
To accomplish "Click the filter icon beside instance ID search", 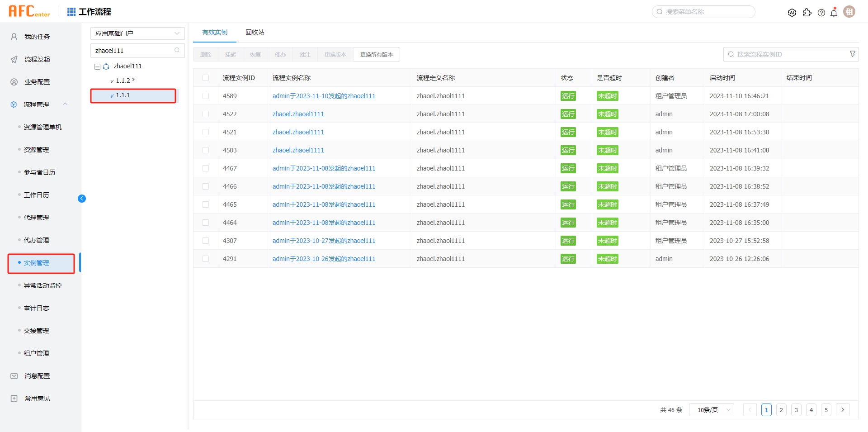I will coord(853,54).
